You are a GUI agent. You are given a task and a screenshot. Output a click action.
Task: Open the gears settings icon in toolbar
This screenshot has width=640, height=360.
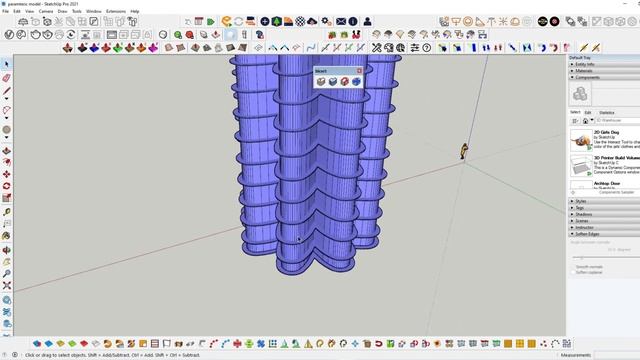pyautogui.click(x=326, y=21)
